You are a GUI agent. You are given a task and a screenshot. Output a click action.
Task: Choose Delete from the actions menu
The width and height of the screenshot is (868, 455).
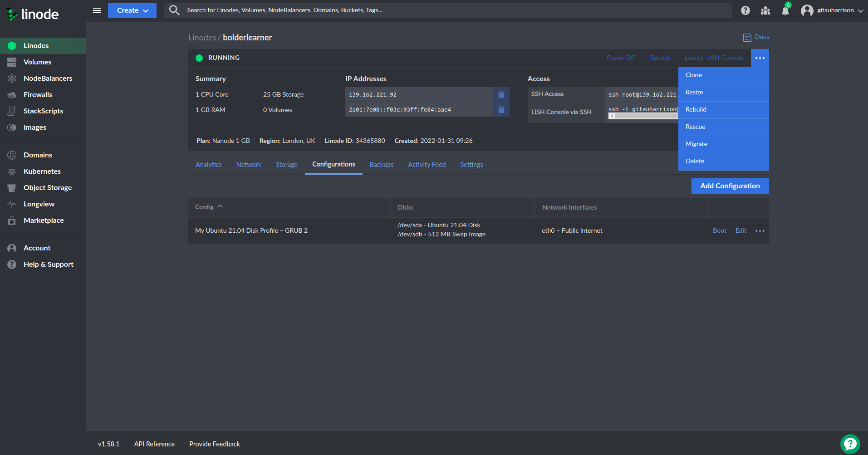click(x=724, y=161)
